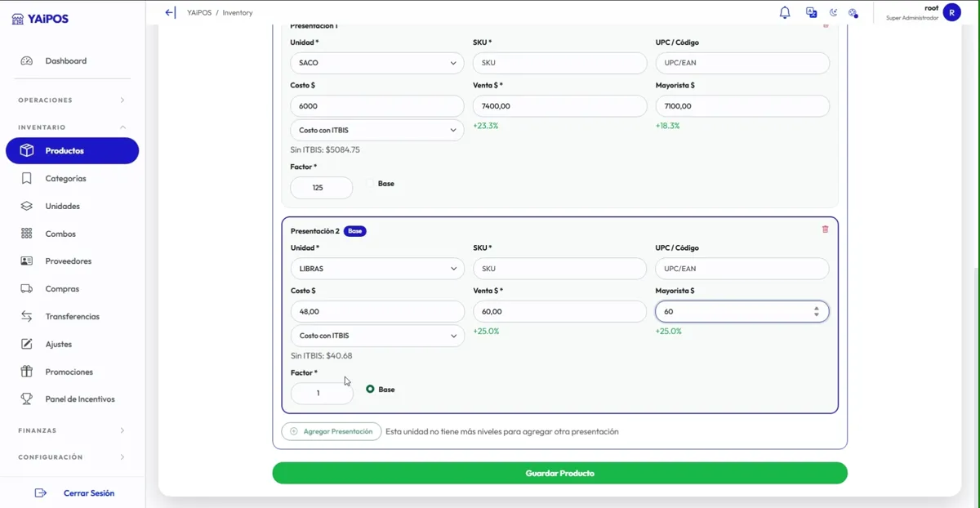Viewport: 980px width, 508px height.
Task: Click the Costo field containing 6000
Action: pos(377,106)
